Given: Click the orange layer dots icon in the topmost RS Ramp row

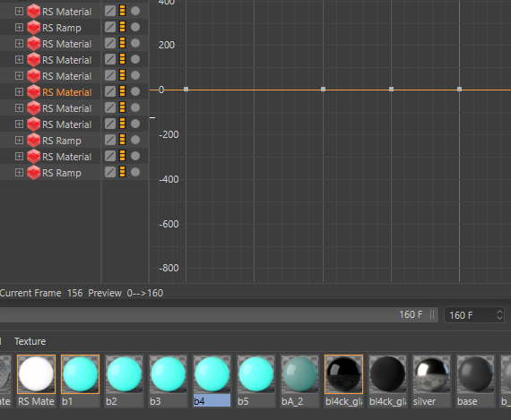Looking at the screenshot, I should (123, 27).
